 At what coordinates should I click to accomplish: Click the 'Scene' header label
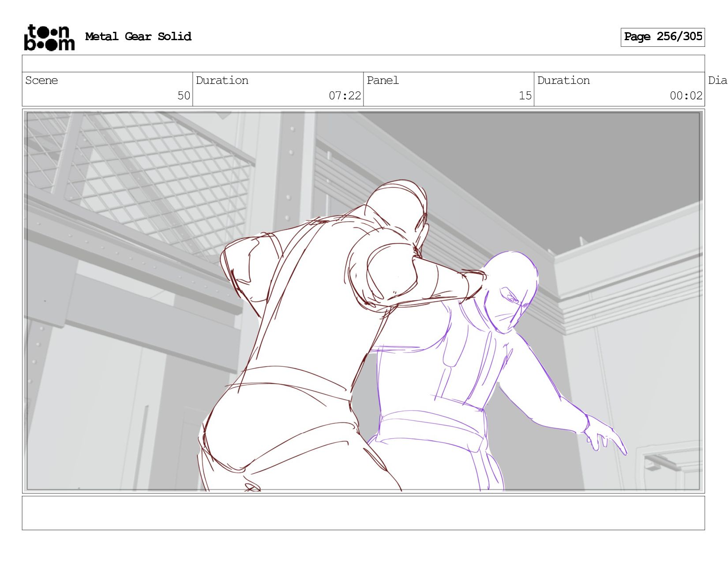[41, 80]
